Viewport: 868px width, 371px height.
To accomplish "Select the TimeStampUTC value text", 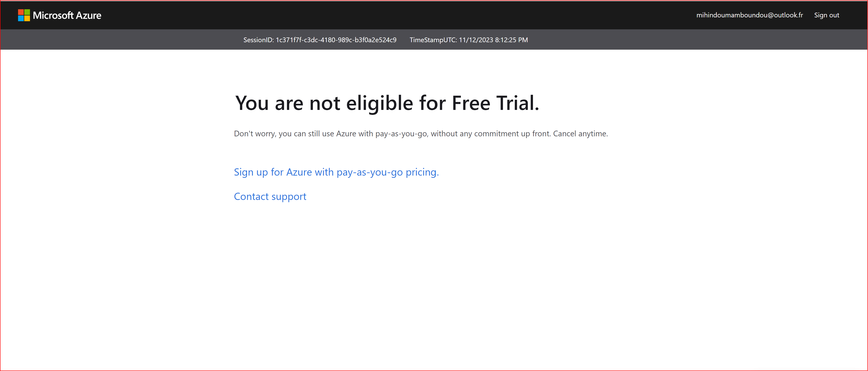I will tap(493, 40).
